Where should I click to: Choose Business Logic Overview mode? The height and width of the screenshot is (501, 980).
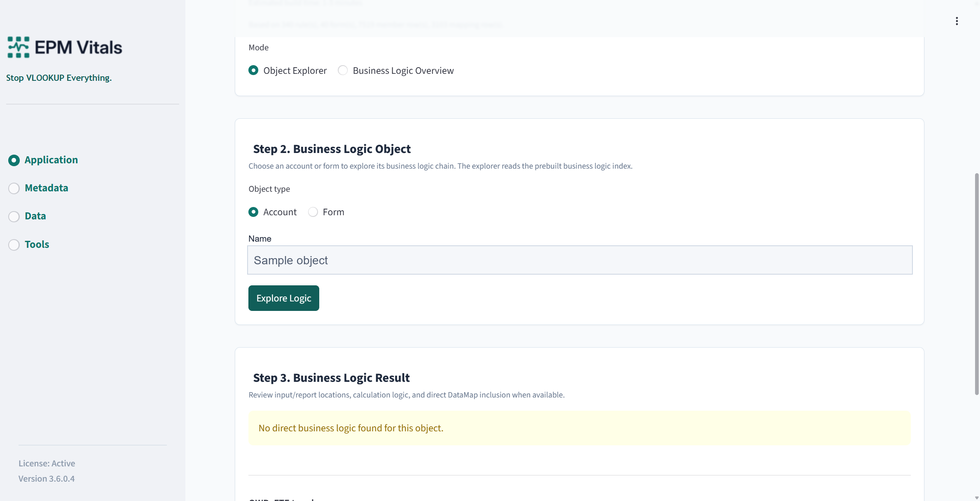coord(396,71)
